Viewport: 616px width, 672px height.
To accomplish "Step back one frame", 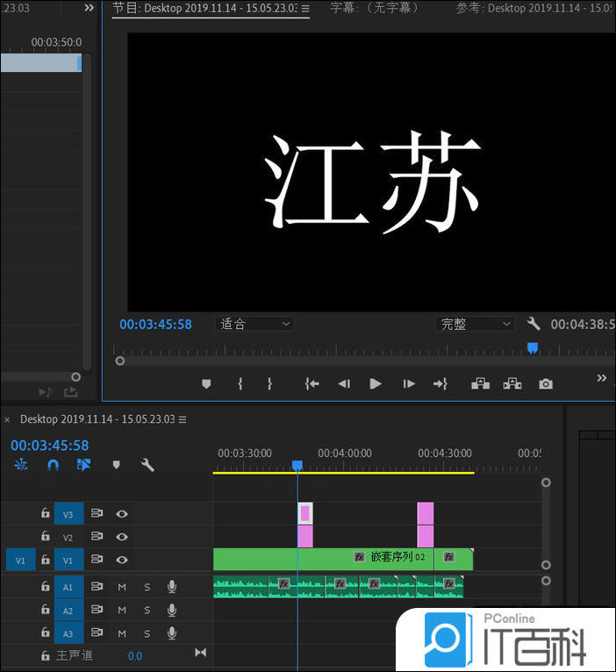I will coord(344,383).
